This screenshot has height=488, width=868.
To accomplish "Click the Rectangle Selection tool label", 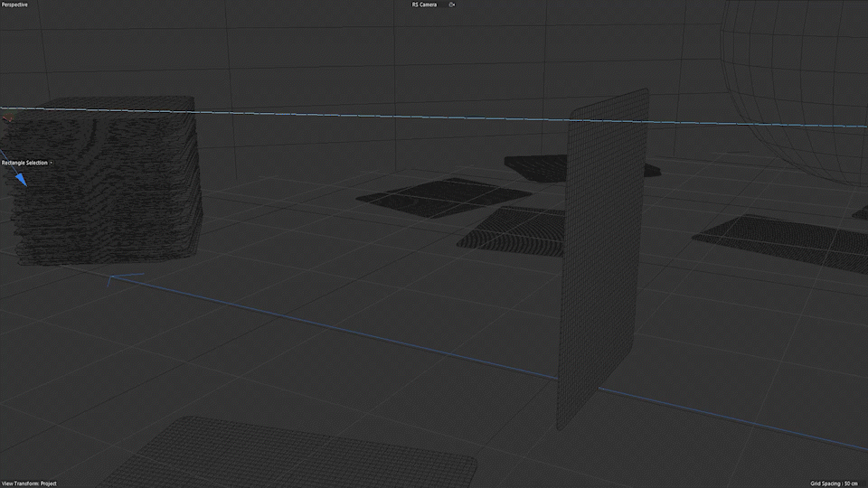I will tap(24, 163).
